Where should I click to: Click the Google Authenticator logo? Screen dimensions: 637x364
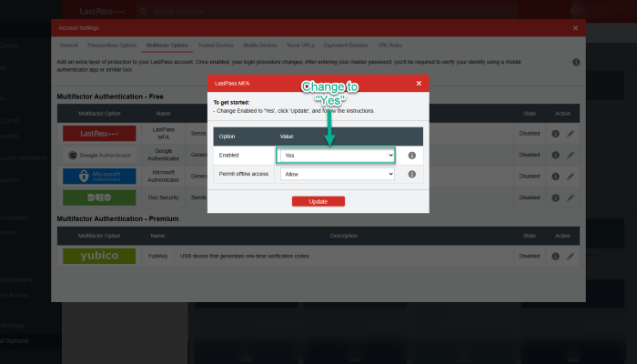[x=99, y=155]
